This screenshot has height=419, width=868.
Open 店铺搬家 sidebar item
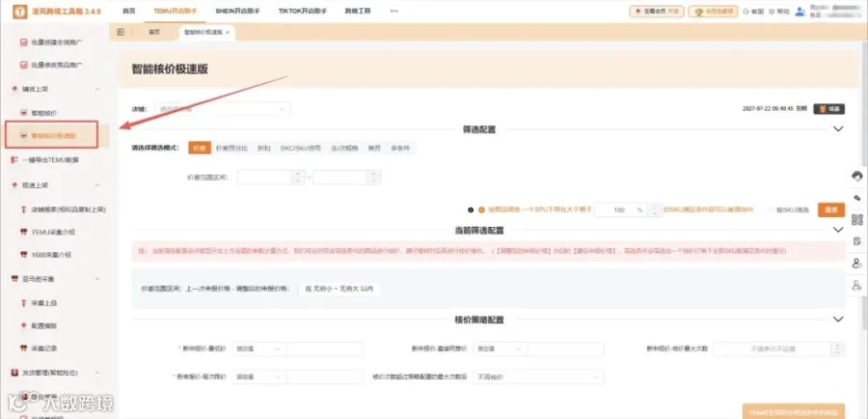[68, 209]
